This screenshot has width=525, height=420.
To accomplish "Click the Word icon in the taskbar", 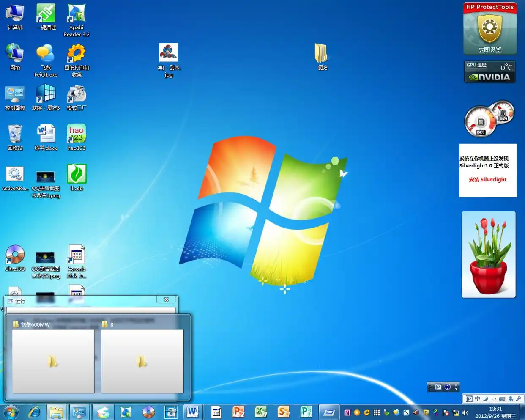I will pyautogui.click(x=192, y=412).
